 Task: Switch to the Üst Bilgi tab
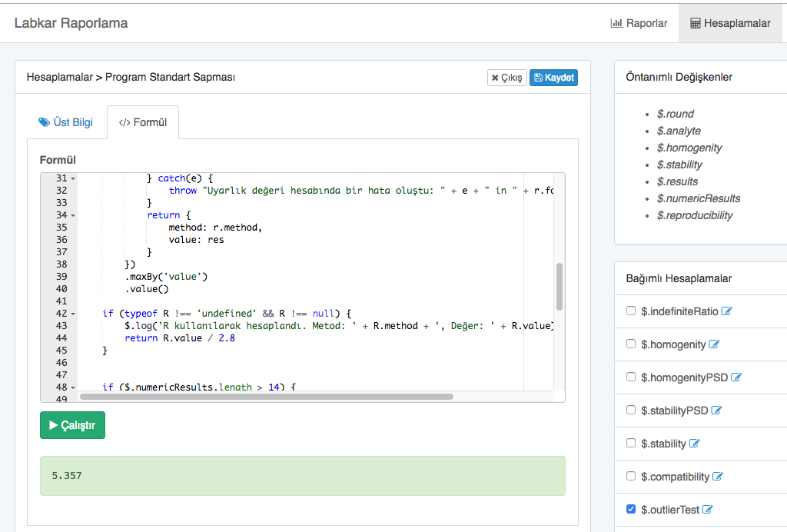pos(66,122)
